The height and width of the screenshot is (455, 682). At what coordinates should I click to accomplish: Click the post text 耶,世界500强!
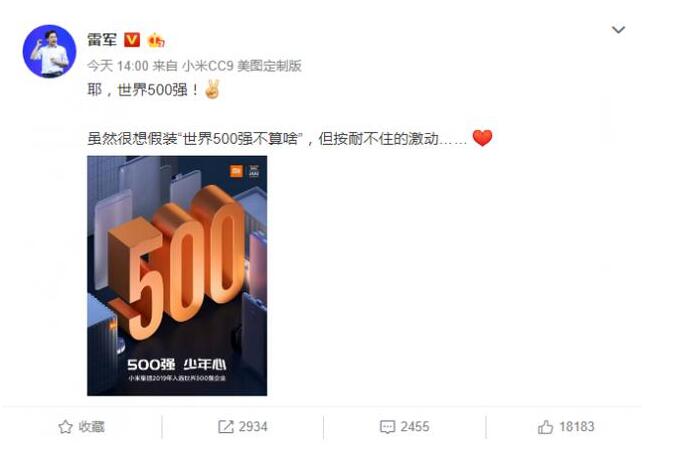click(x=143, y=90)
